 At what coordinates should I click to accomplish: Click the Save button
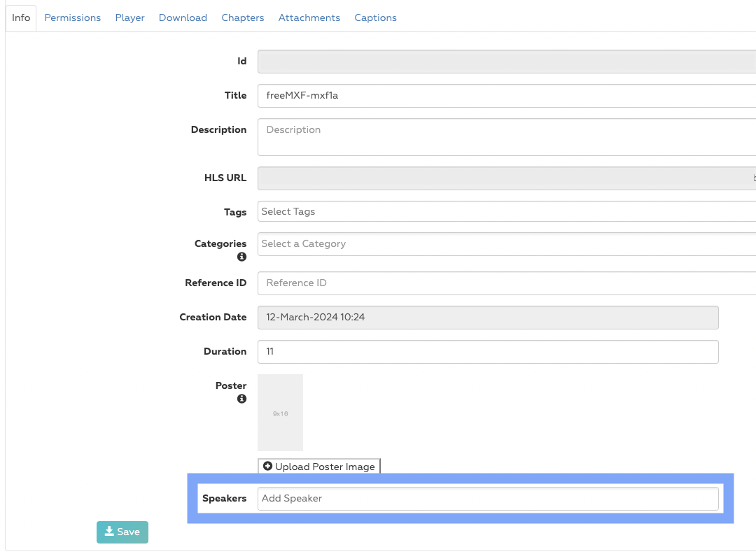coord(122,532)
